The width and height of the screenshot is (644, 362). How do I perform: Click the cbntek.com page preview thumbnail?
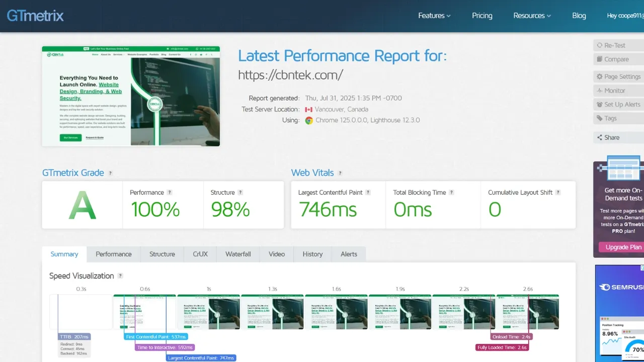131,95
